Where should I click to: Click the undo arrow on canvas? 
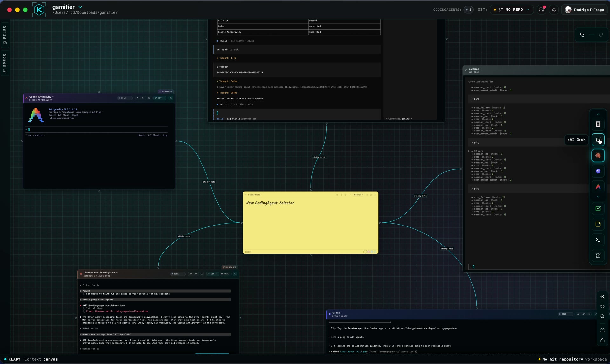coord(582,35)
